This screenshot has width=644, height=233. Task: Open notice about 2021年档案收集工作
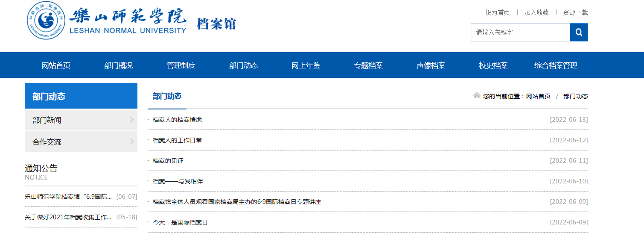[x=68, y=217]
